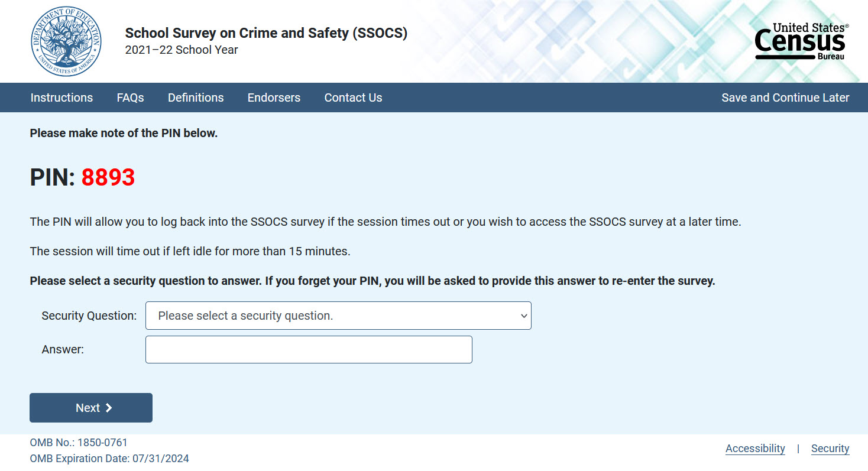The width and height of the screenshot is (868, 471).
Task: Open the Security Question dropdown
Action: coord(338,316)
